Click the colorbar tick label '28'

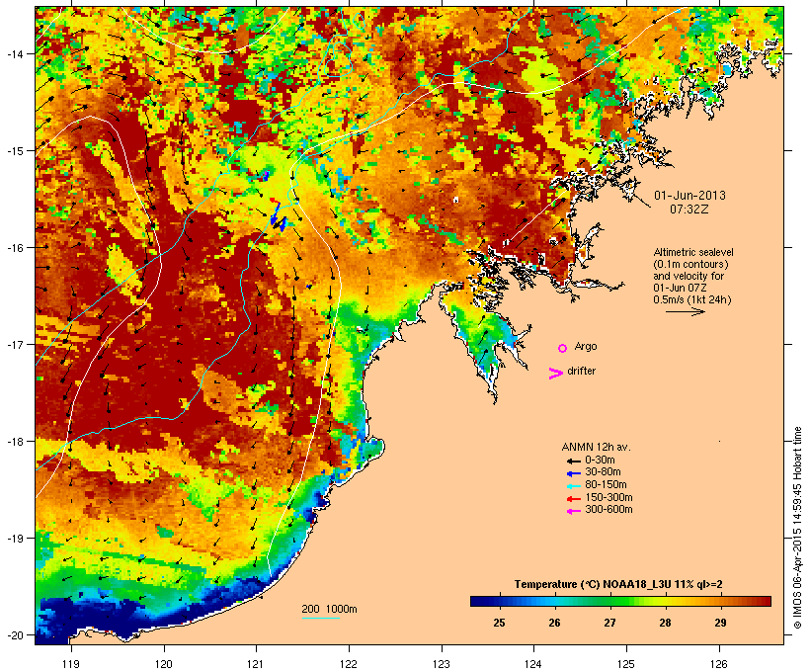pos(666,623)
